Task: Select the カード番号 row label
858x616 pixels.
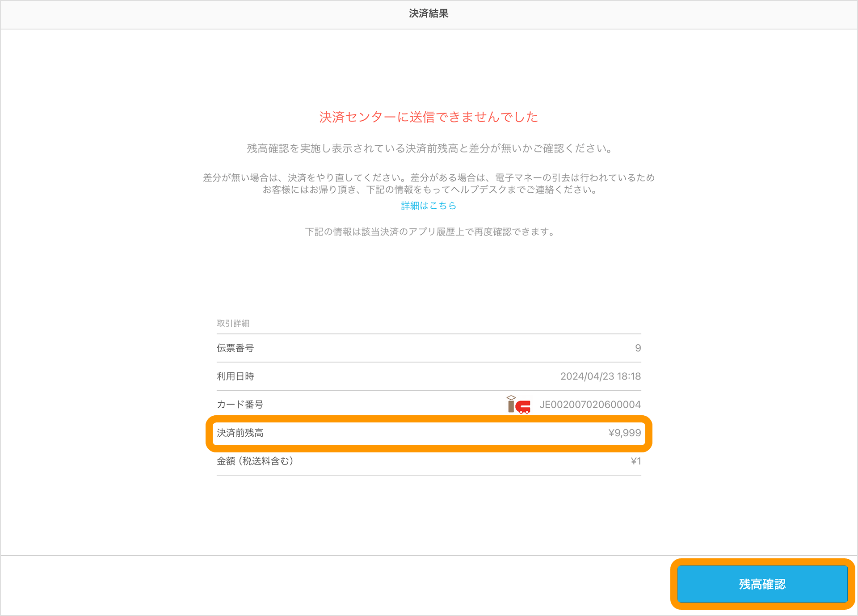Action: pyautogui.click(x=240, y=405)
